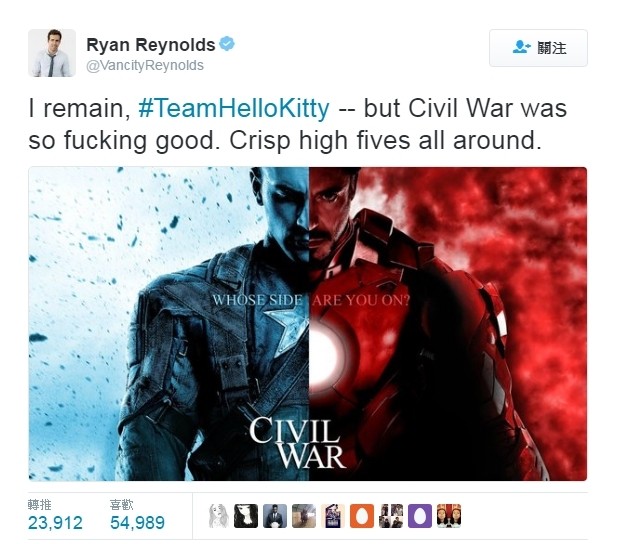The height and width of the screenshot is (544, 618).
Task: Click the man in suit avatar
Action: point(275,516)
